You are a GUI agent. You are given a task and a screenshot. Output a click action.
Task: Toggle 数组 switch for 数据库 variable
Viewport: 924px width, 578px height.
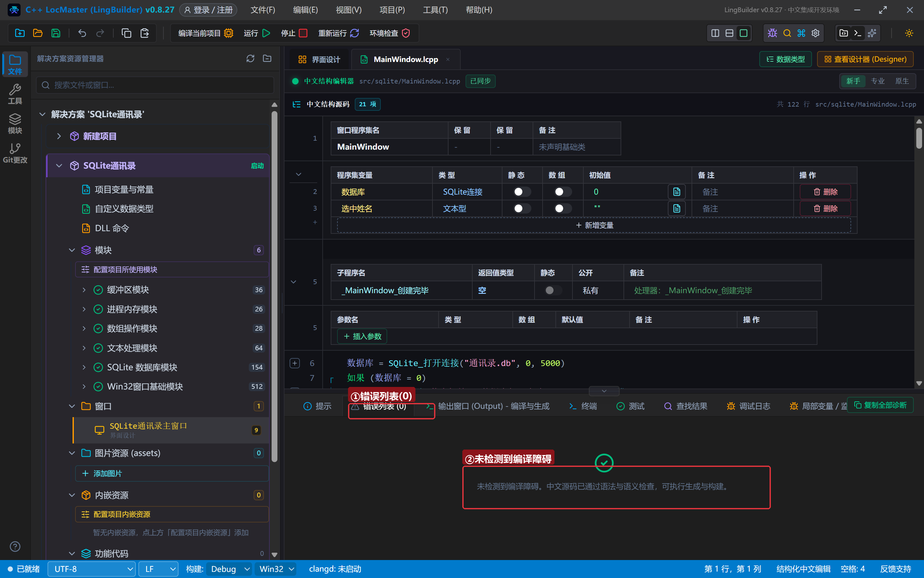click(x=563, y=192)
